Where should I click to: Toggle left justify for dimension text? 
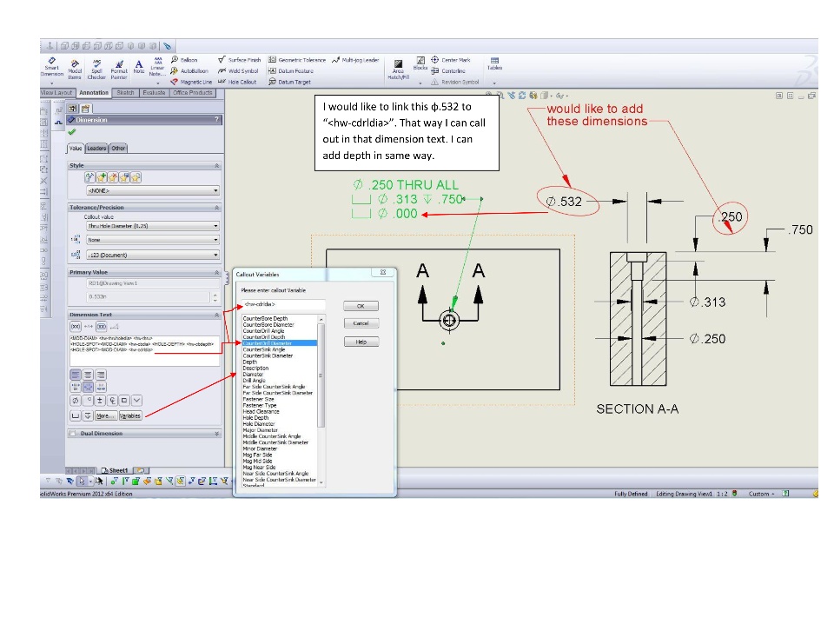tap(76, 375)
